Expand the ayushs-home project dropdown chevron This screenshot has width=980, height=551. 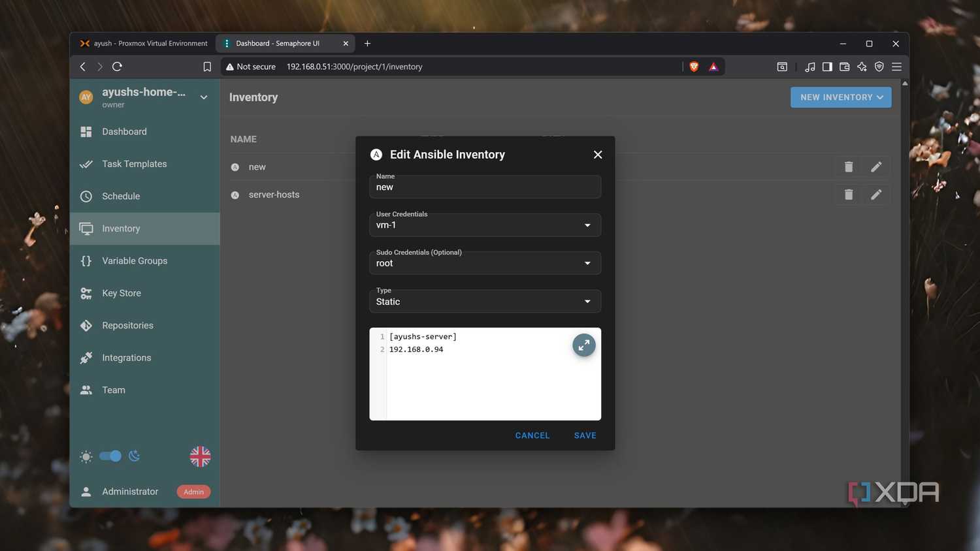click(x=204, y=97)
